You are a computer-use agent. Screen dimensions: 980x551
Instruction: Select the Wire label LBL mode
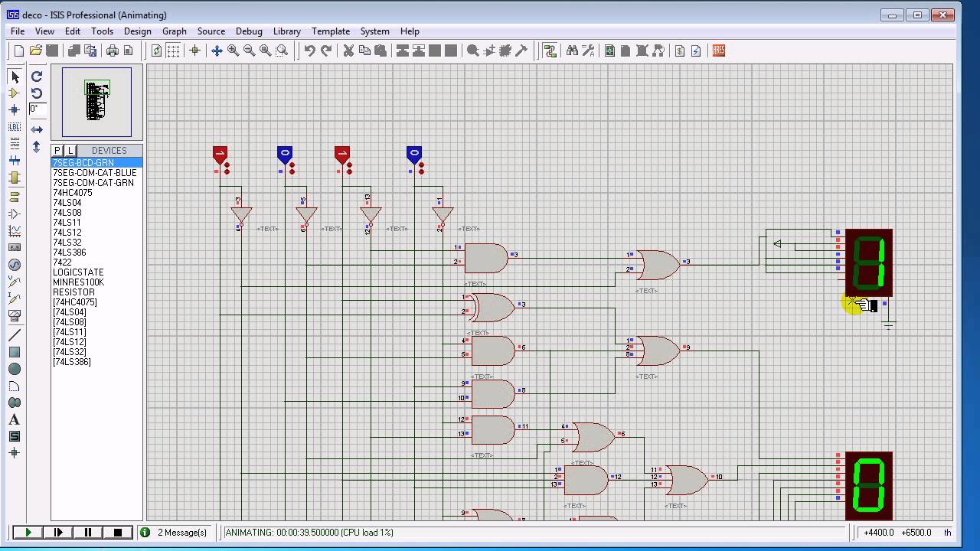pos(15,127)
